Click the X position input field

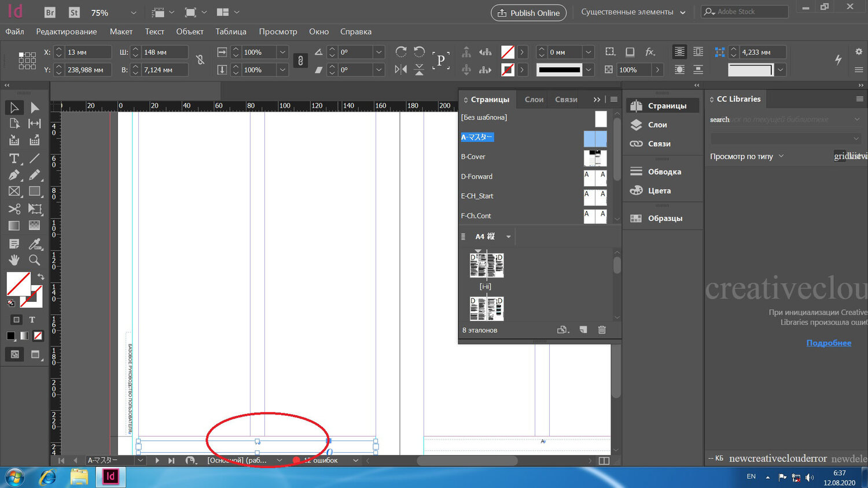tap(88, 52)
